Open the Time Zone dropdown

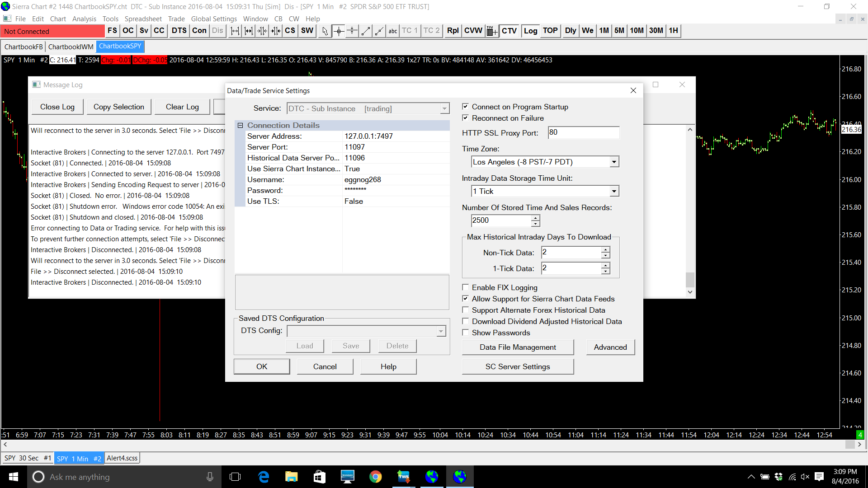613,162
